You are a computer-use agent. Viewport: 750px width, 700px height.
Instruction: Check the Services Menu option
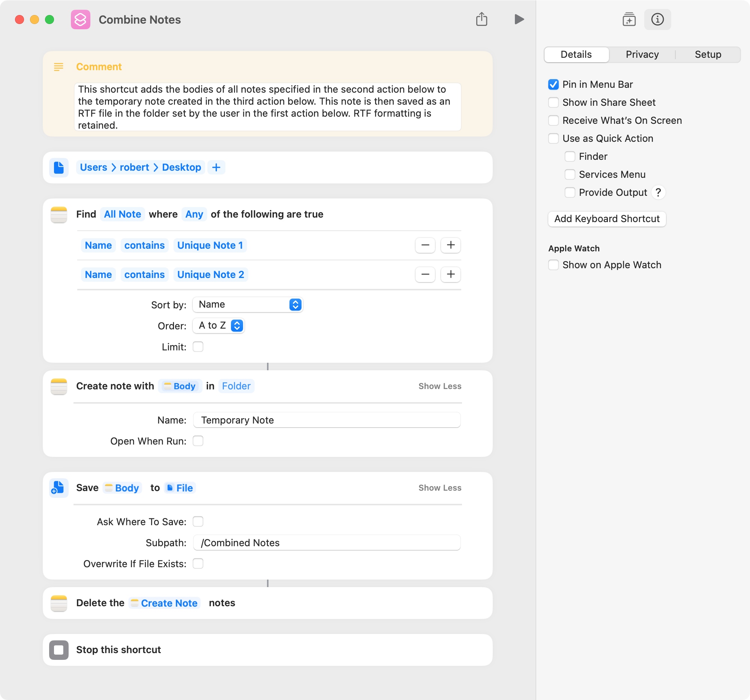[570, 174]
